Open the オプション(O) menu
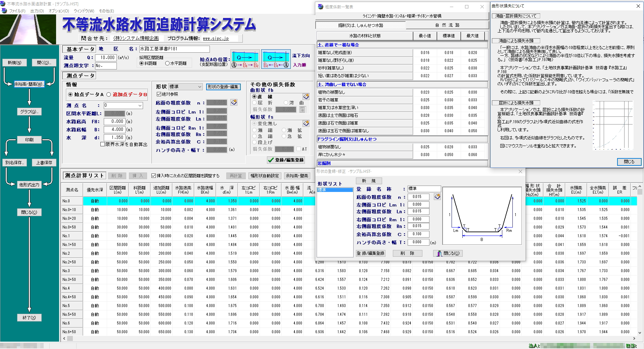The image size is (644, 349). (59, 11)
